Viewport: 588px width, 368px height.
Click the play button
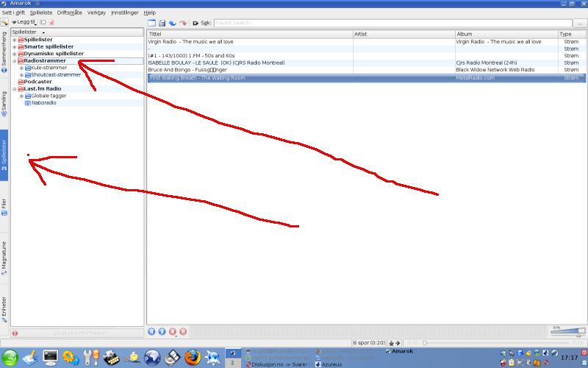(x=162, y=332)
